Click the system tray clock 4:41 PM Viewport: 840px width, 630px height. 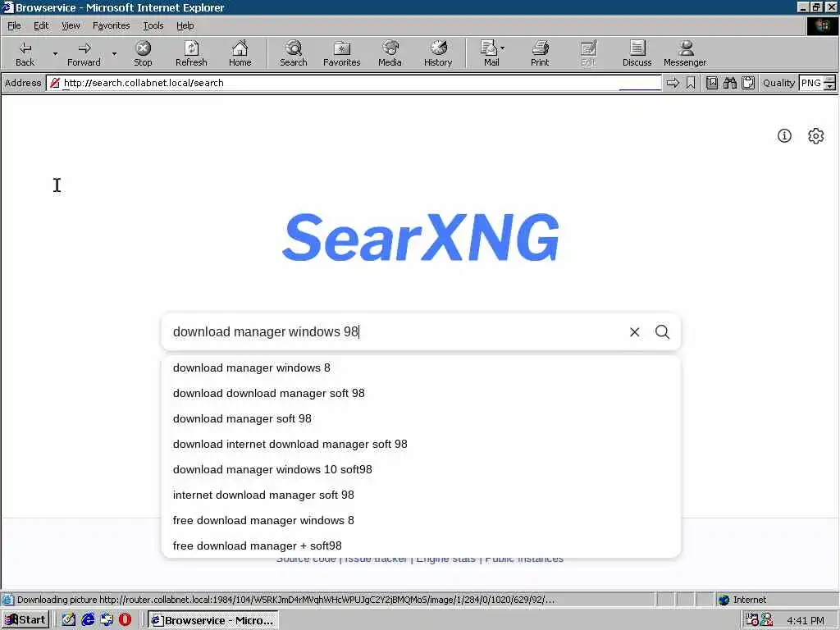click(x=806, y=620)
